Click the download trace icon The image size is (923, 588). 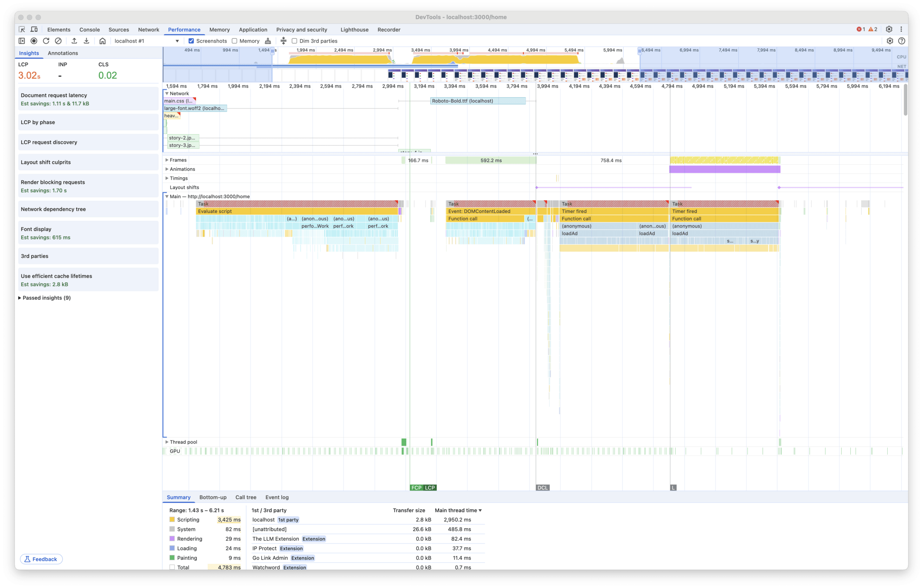pos(86,41)
